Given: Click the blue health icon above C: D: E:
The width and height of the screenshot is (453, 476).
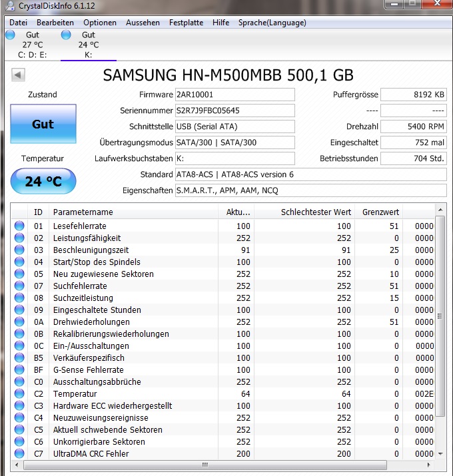Looking at the screenshot, I should (x=10, y=35).
